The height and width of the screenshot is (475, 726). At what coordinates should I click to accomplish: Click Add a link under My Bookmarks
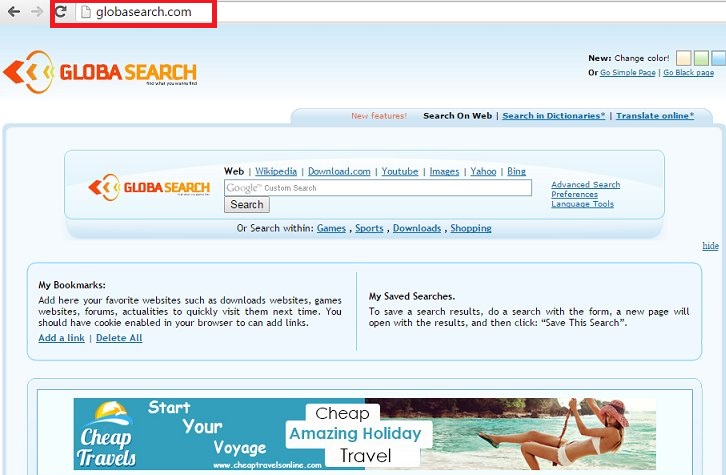tap(62, 338)
